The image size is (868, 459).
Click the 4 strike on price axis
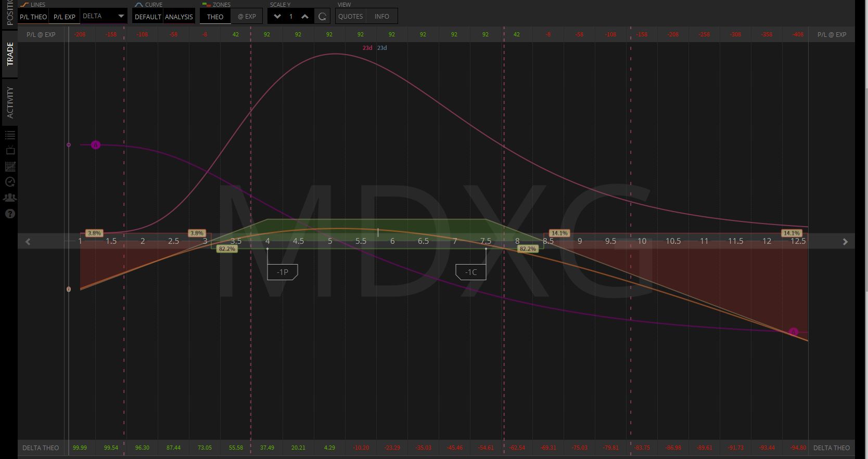(x=267, y=241)
